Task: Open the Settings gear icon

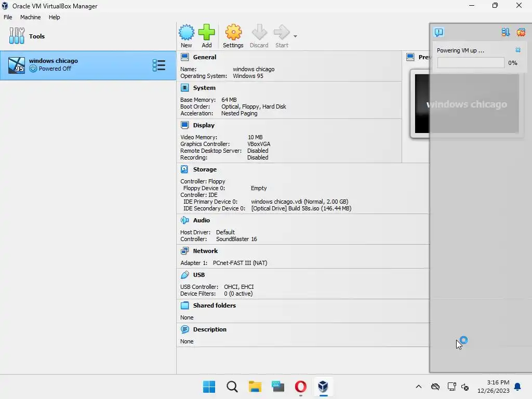Action: point(233,32)
